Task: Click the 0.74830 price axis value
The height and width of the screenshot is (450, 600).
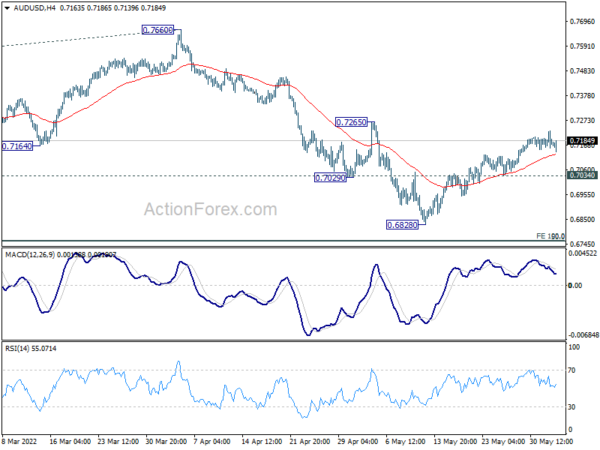Action: coord(582,71)
